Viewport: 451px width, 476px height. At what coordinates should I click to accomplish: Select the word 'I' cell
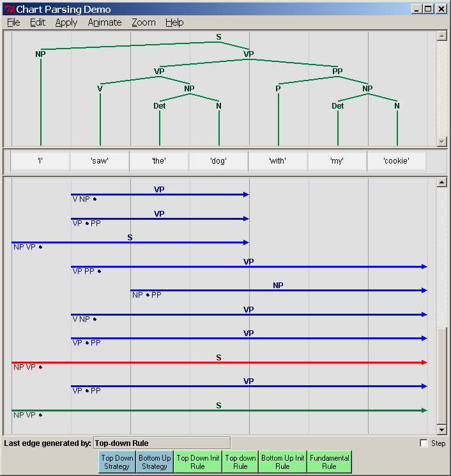tap(40, 160)
